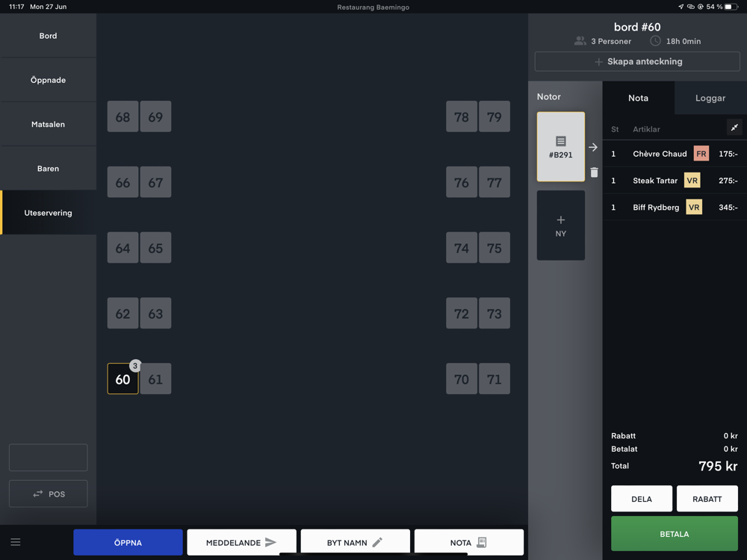
Task: Click the Restaurang Baemingo title
Action: tap(373, 7)
